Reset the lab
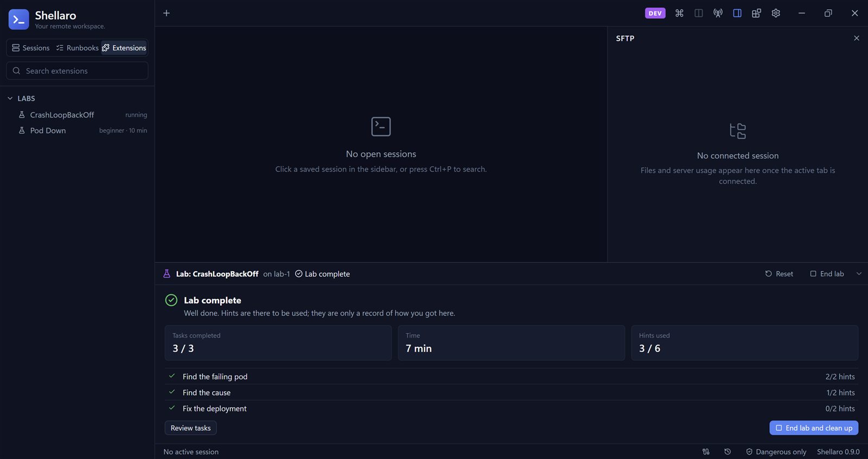Viewport: 868px width, 459px height. coord(779,274)
